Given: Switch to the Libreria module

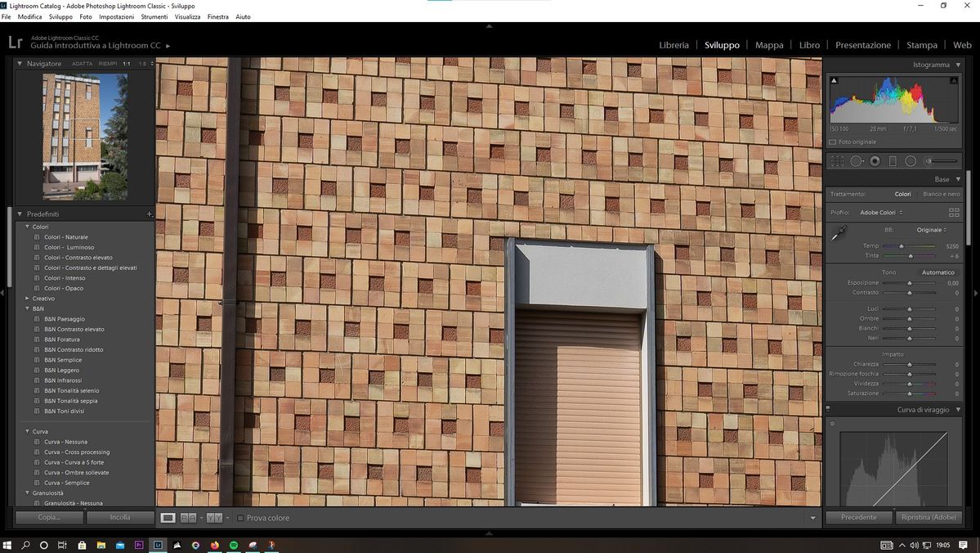Looking at the screenshot, I should click(673, 45).
